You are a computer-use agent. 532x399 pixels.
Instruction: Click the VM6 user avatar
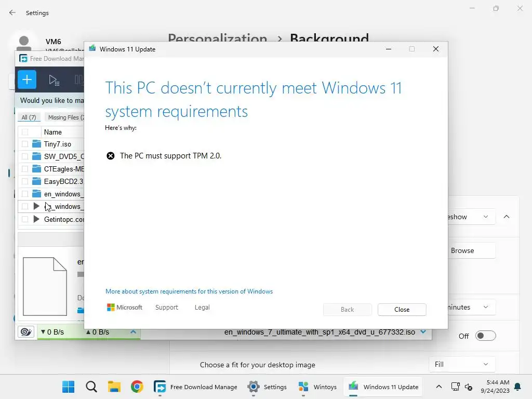click(x=24, y=43)
